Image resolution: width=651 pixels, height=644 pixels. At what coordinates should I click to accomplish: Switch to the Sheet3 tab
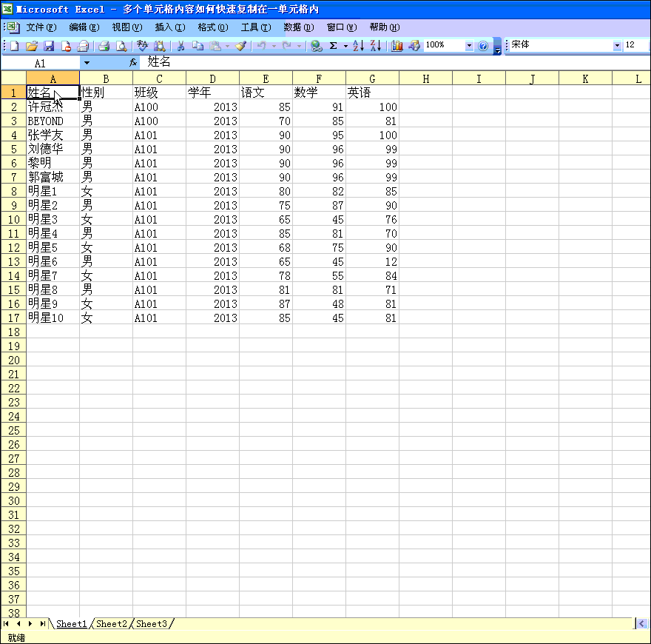point(152,624)
